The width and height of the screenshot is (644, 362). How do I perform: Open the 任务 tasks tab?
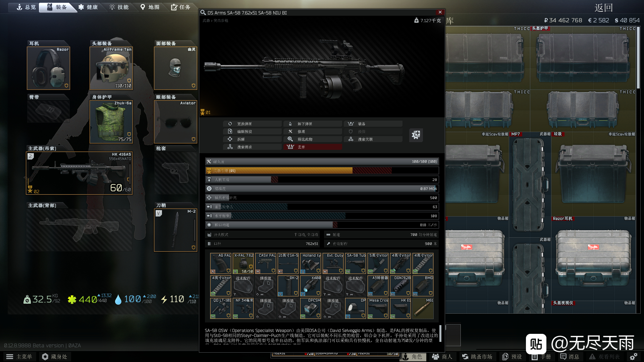[180, 7]
